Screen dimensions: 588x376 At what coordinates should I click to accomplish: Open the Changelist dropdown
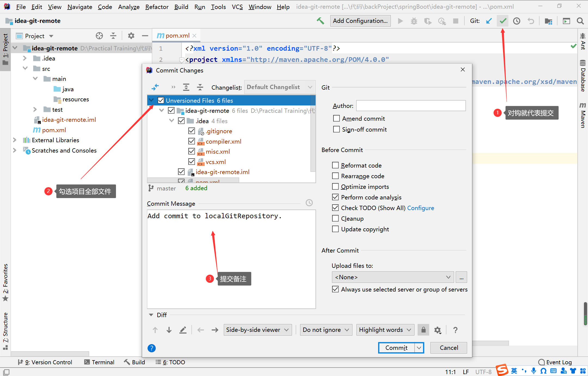(280, 87)
